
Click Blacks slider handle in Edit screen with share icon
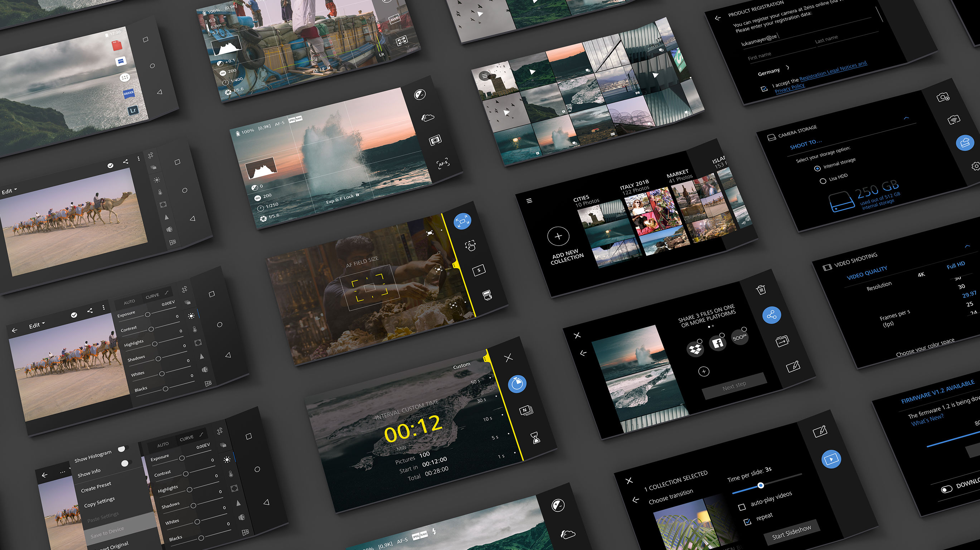pos(165,389)
